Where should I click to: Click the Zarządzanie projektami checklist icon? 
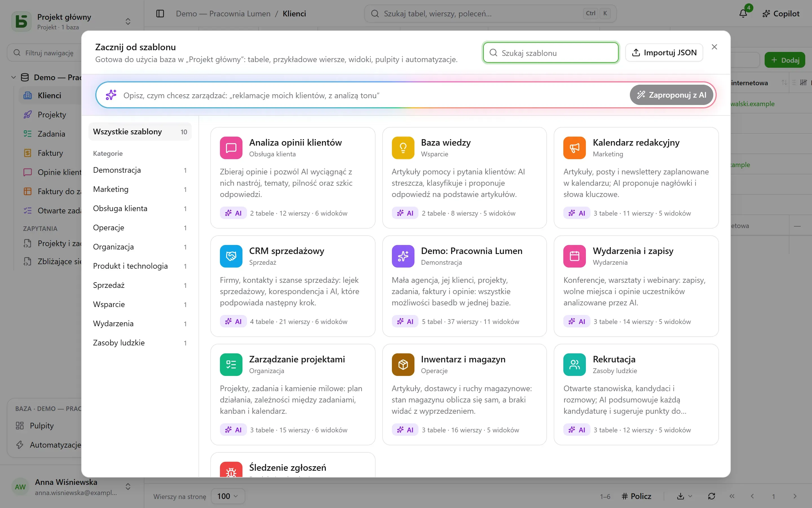point(231,365)
